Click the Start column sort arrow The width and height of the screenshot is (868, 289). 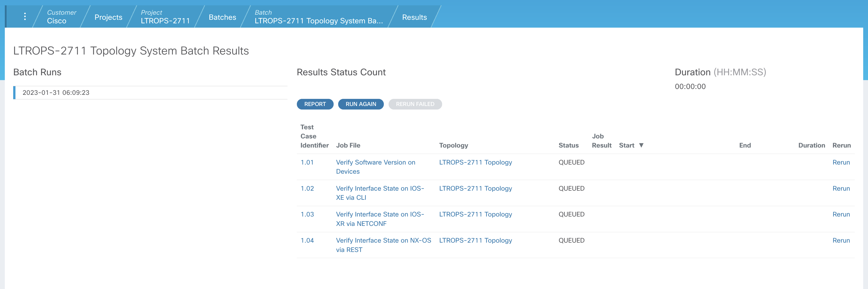(641, 145)
